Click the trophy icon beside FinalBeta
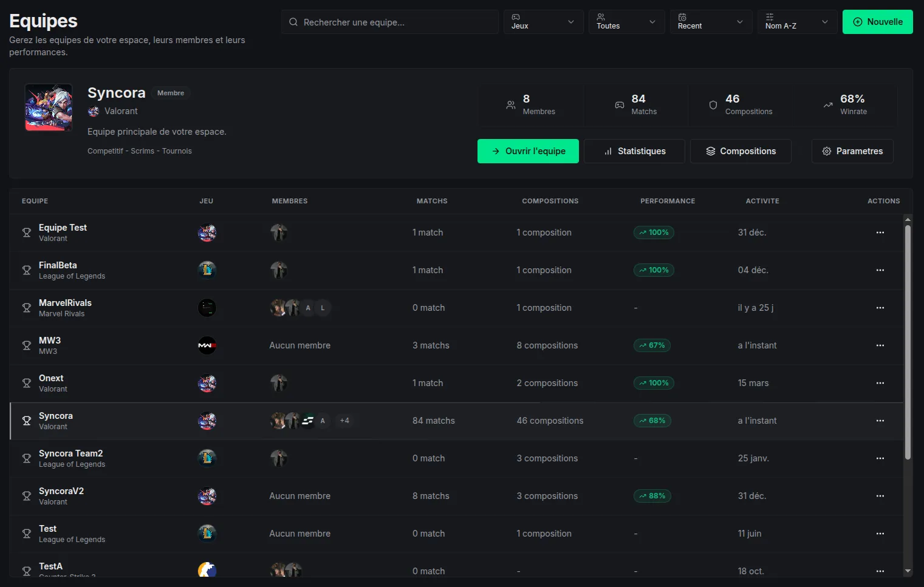Screen dimensions: 924x587 (27, 270)
